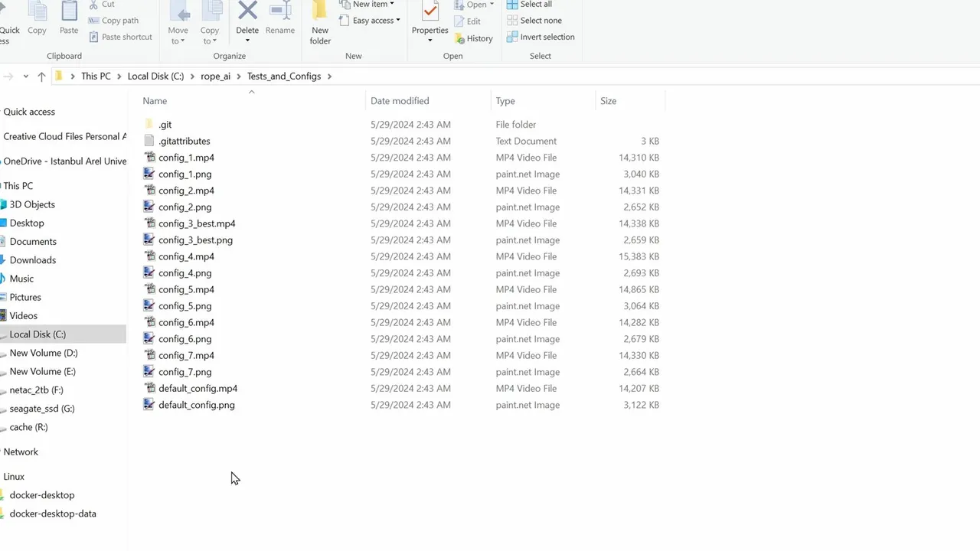
Task: Click the Up one level arrow
Action: pyautogui.click(x=41, y=77)
